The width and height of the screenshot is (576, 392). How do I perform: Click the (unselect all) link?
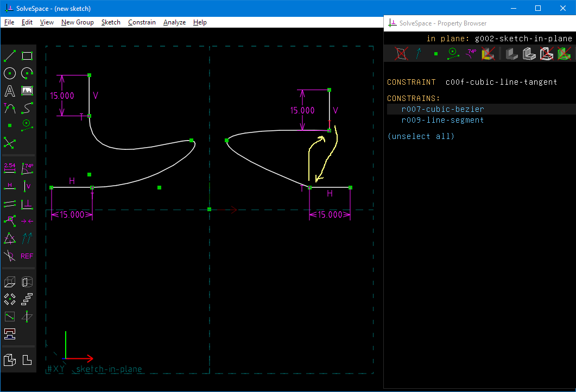pos(421,136)
